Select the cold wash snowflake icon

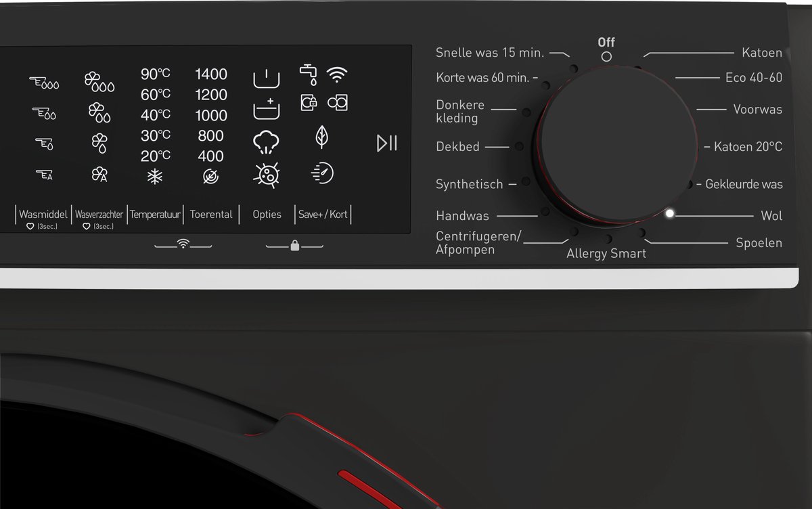(155, 177)
